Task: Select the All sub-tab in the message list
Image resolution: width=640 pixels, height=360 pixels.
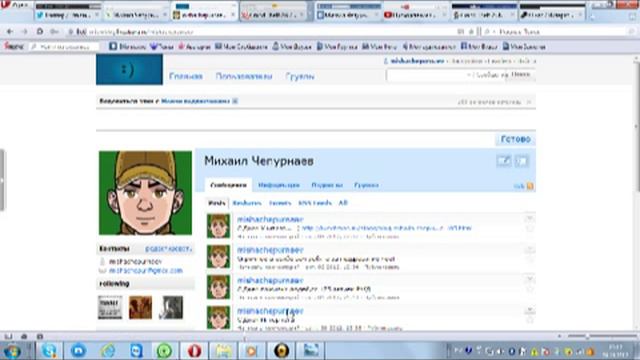Action: pos(343,203)
